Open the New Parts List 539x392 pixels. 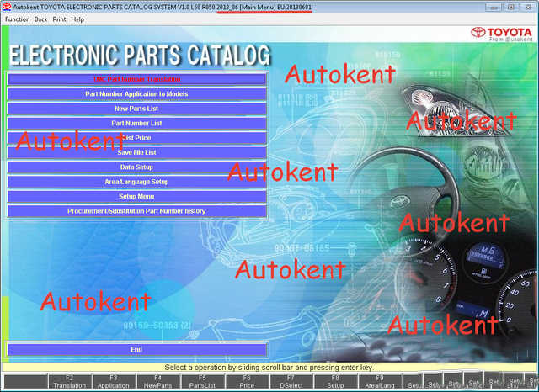(x=136, y=109)
